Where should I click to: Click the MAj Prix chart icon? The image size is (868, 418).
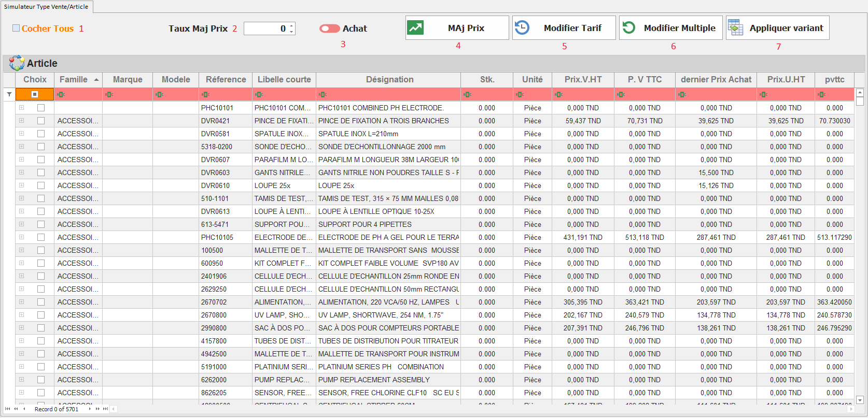click(x=416, y=27)
